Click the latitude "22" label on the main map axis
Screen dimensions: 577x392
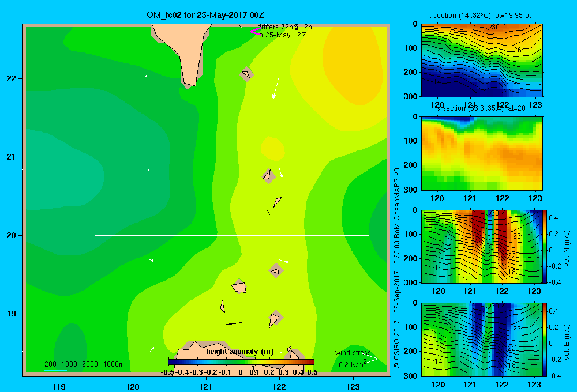click(x=11, y=78)
